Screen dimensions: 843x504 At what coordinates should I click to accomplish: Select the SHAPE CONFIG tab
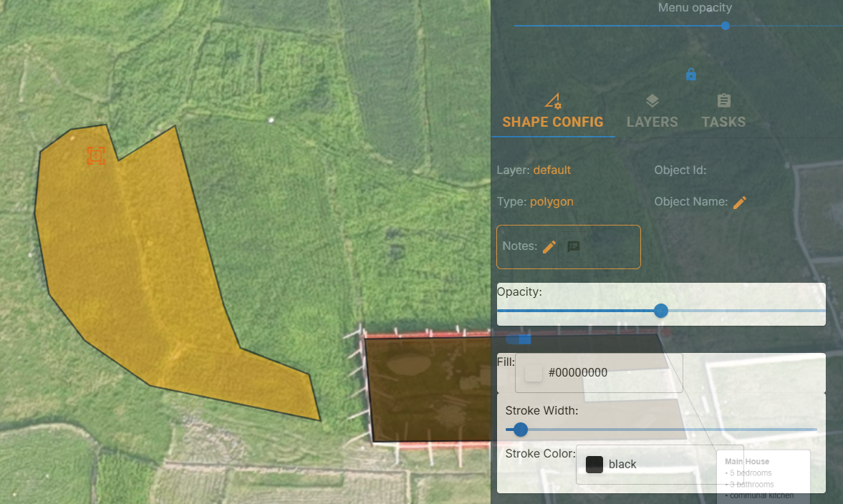[x=553, y=122]
